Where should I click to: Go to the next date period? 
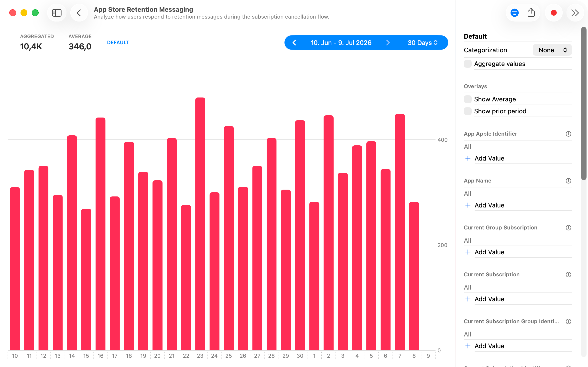[x=388, y=43]
